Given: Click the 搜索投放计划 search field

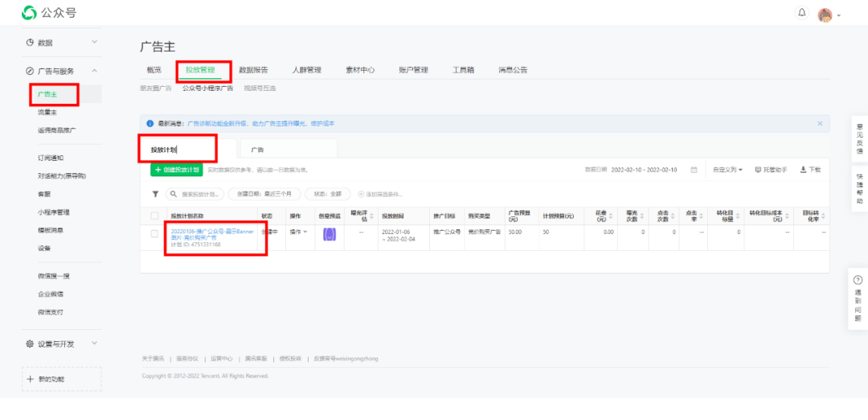Looking at the screenshot, I should (x=195, y=195).
